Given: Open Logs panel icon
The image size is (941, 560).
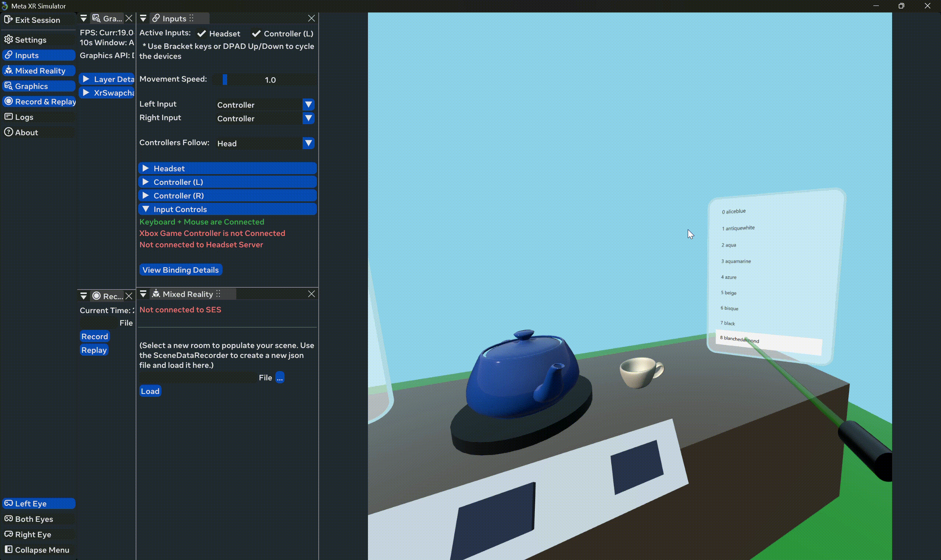Looking at the screenshot, I should click(8, 117).
